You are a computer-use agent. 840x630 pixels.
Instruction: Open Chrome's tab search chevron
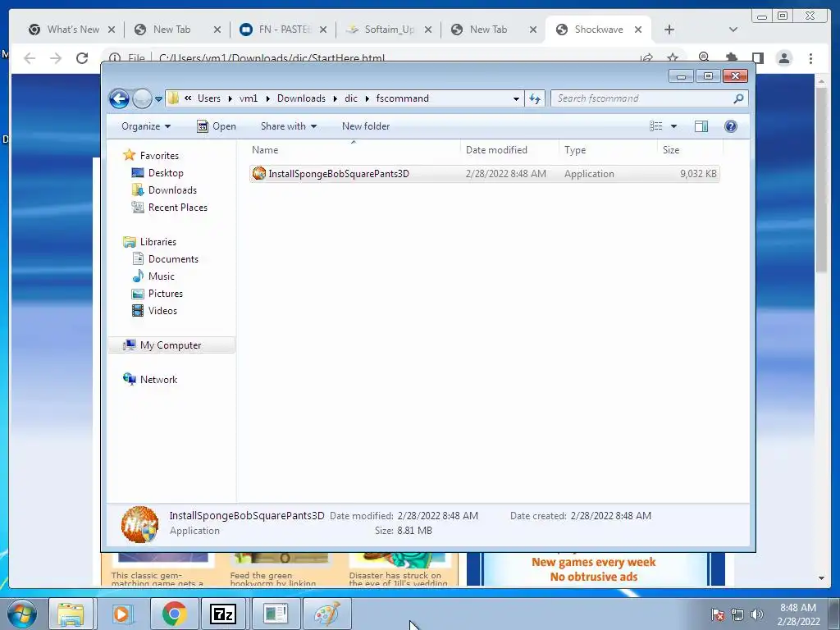733,30
